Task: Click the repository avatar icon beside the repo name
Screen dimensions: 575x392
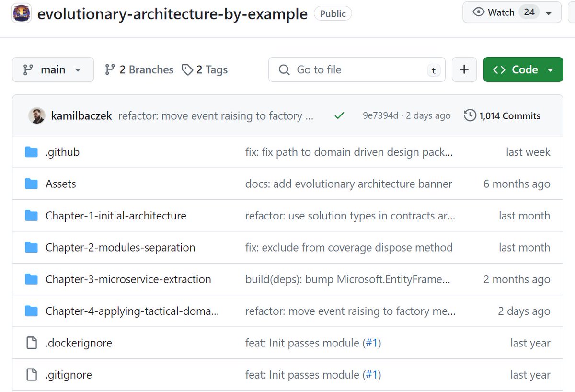Action: [22, 14]
